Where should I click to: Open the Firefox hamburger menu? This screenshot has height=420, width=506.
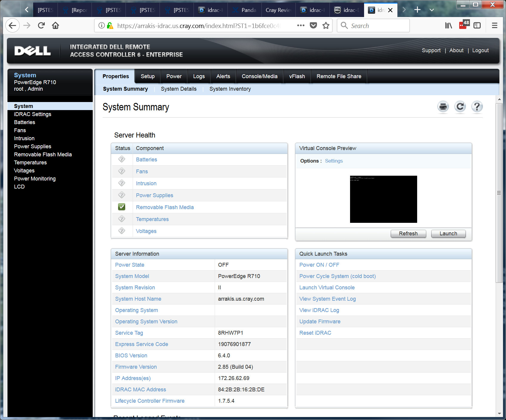495,26
